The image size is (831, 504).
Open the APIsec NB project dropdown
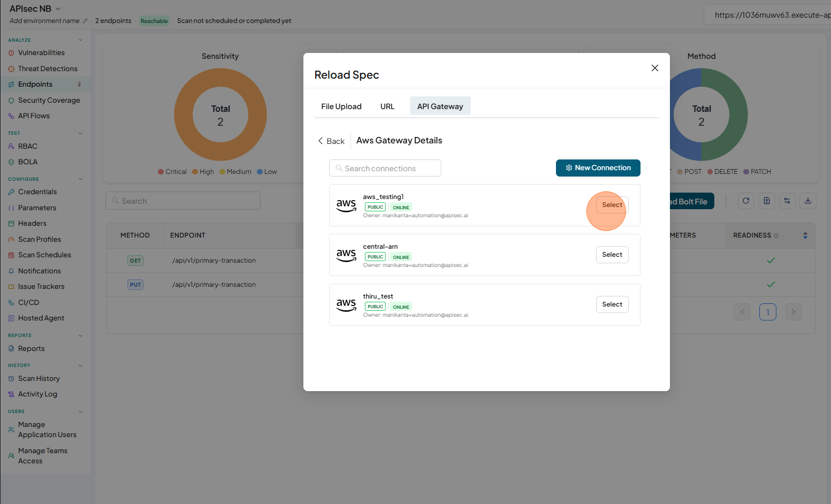coord(58,9)
